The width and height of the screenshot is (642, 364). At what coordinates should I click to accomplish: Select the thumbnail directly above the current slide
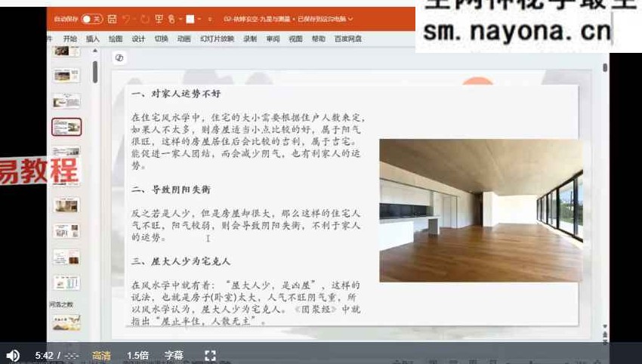[66, 100]
